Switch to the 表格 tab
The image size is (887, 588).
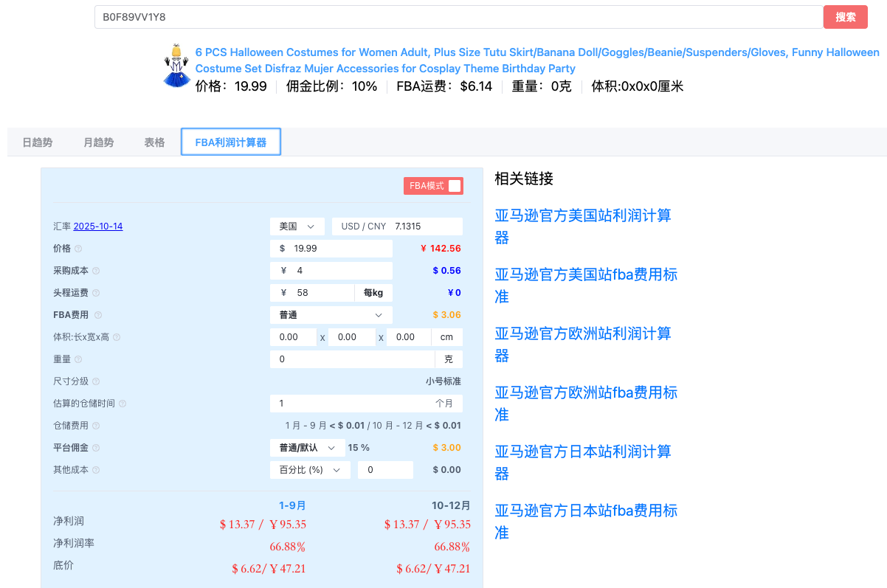[x=154, y=142]
